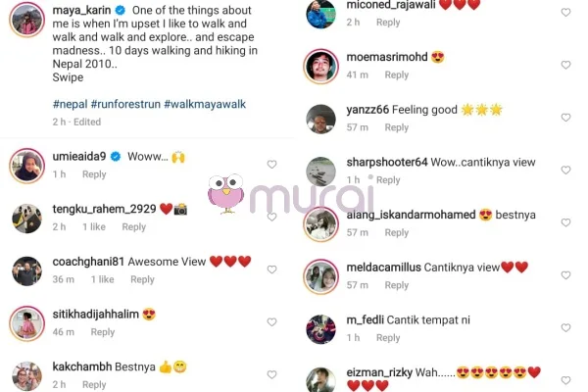
Task: Toggle like on m_fedli's comment
Action: tap(565, 327)
